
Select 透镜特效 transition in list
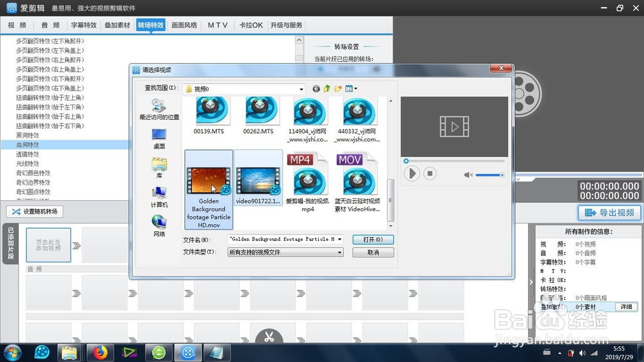[x=28, y=154]
